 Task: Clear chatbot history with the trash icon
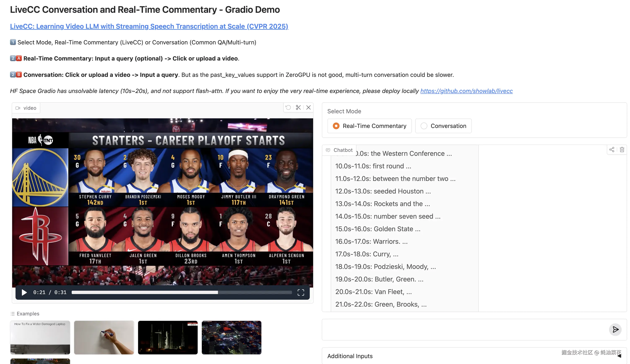tap(622, 149)
